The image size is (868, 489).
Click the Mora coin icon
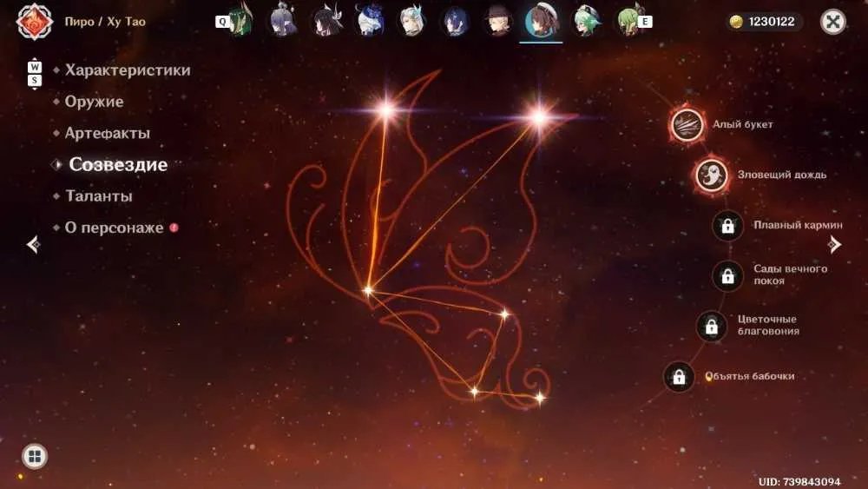(x=736, y=22)
